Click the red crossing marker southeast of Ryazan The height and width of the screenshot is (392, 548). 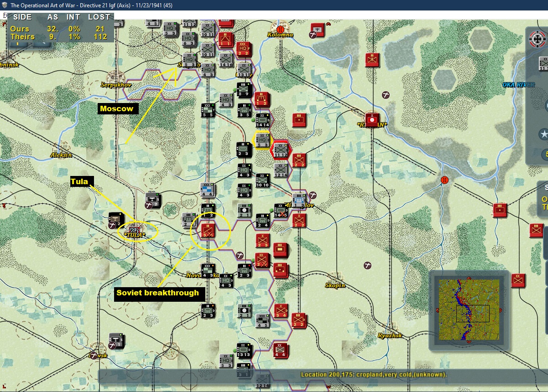(445, 180)
